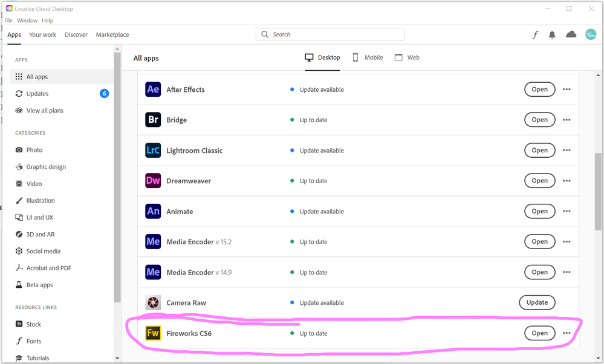Open the fonts icon in header

pos(535,34)
